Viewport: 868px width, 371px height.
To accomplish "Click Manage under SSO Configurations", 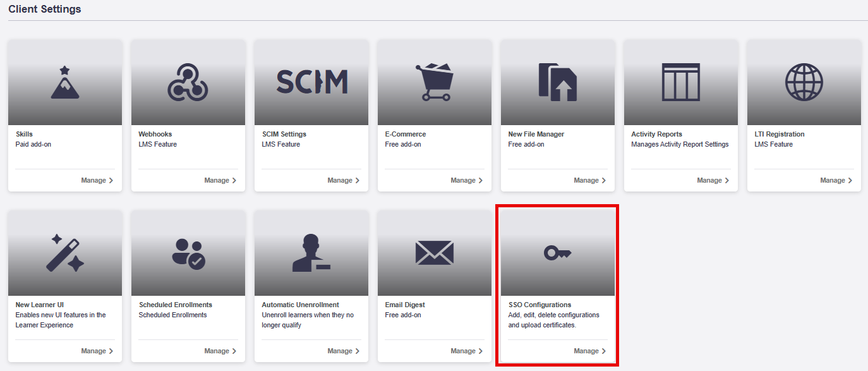I will [x=590, y=351].
